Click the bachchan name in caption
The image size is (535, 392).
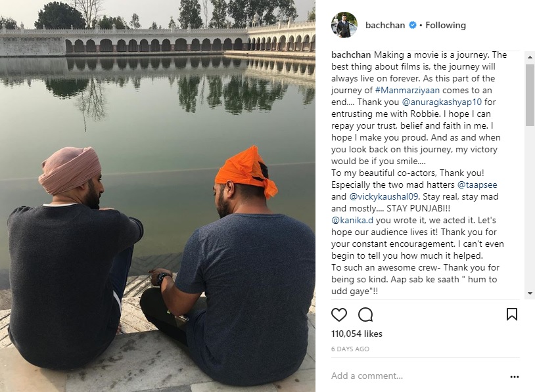coord(351,55)
